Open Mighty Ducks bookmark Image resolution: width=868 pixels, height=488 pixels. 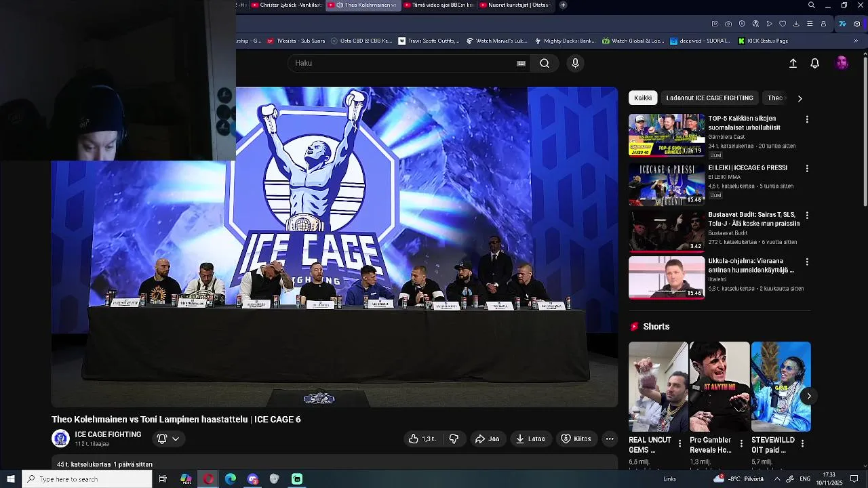click(565, 41)
